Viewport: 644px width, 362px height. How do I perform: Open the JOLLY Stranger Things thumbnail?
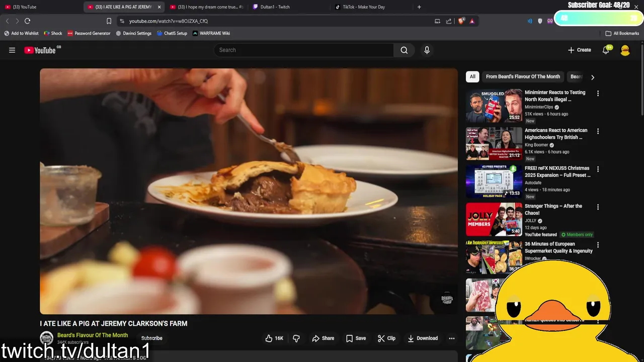point(494,219)
